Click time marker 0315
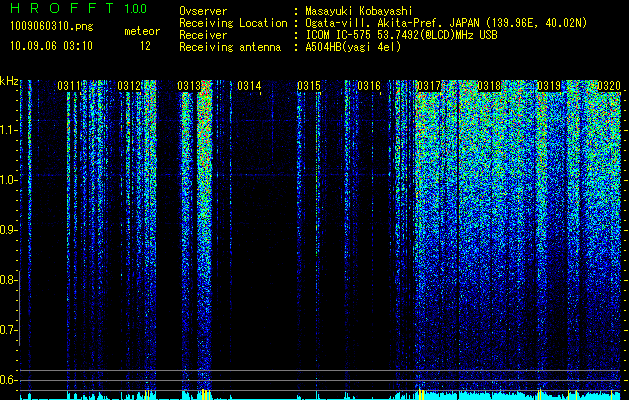 tap(309, 86)
